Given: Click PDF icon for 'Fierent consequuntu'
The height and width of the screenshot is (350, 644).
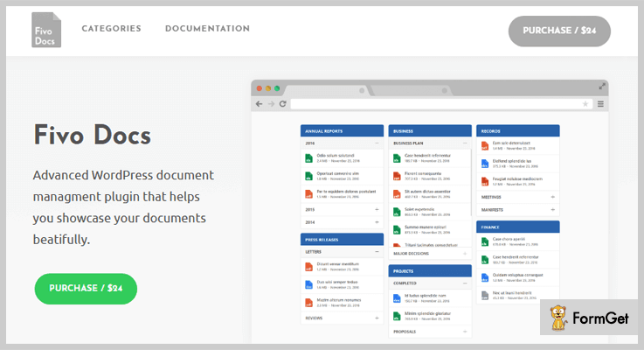Looking at the screenshot, I should tap(397, 176).
